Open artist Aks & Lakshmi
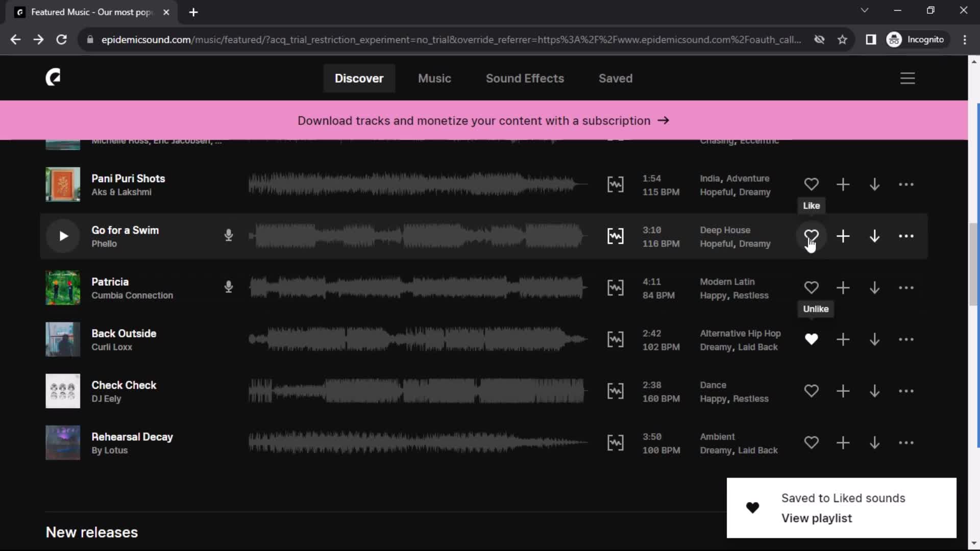The width and height of the screenshot is (980, 551). (121, 192)
